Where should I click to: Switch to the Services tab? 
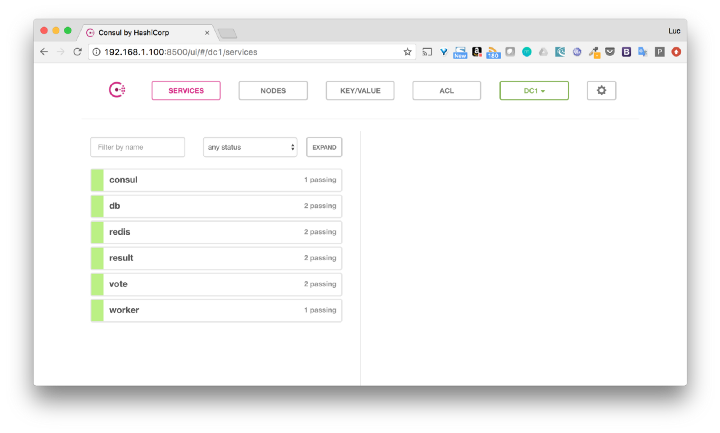pos(186,90)
